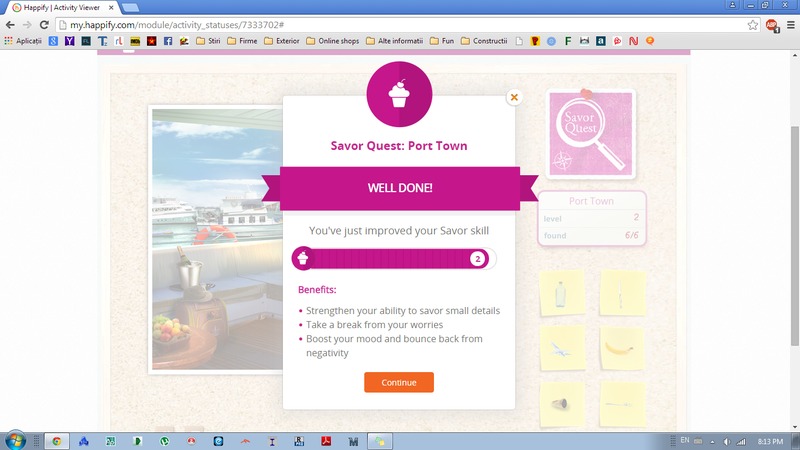Image resolution: width=800 pixels, height=450 pixels.
Task: Open the Google bookmark icon
Action: pyautogui.click(x=53, y=41)
